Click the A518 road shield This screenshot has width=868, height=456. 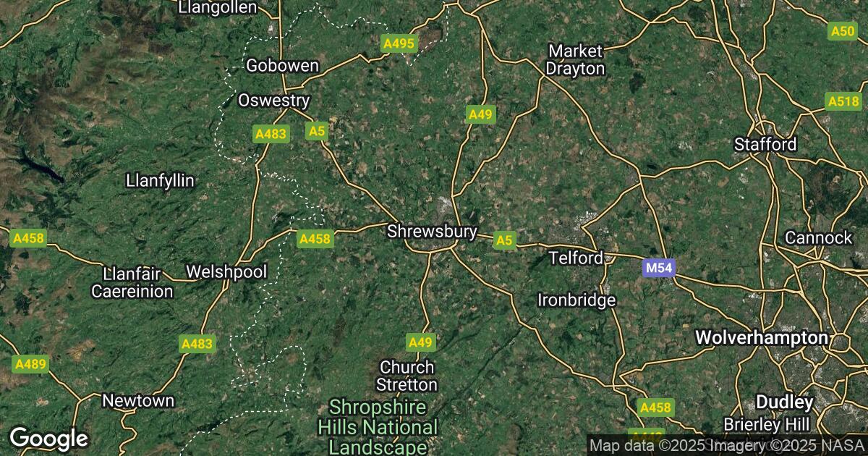tap(844, 102)
